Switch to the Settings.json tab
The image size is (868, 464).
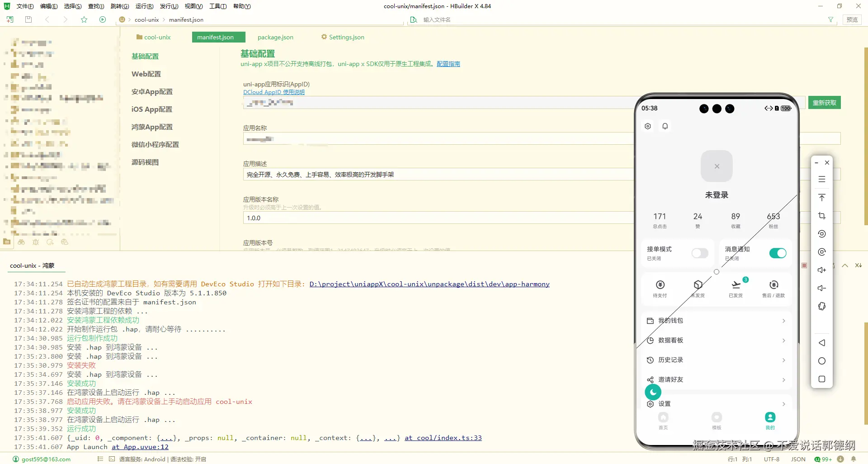point(343,37)
